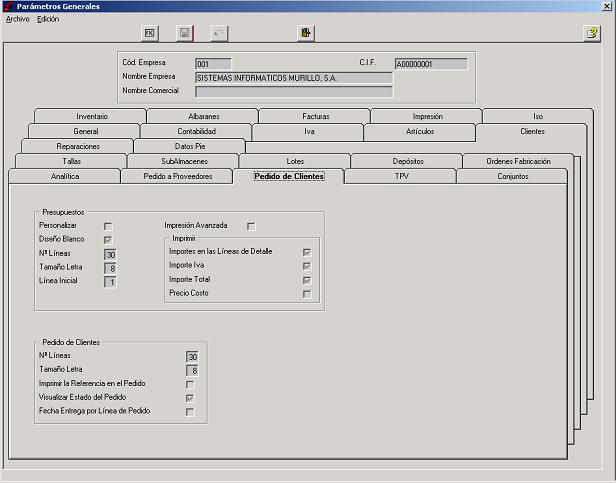Switch to the Impresión tab

[427, 116]
